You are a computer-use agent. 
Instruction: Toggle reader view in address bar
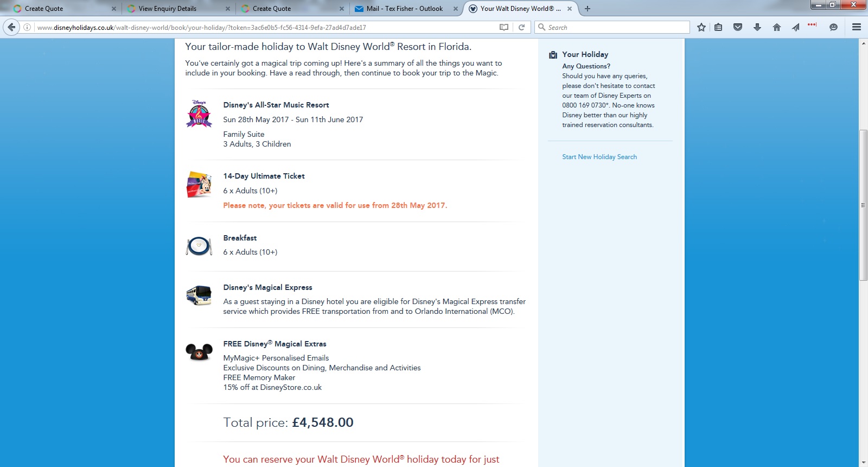point(504,27)
